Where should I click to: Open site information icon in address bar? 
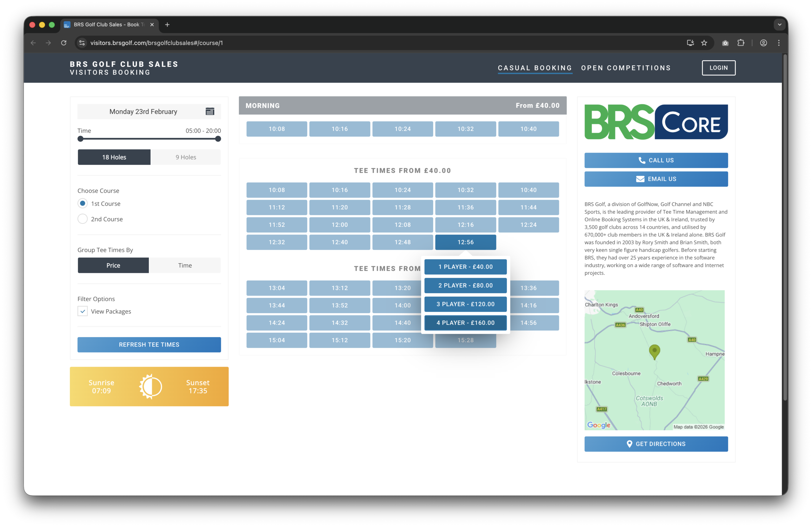click(82, 43)
